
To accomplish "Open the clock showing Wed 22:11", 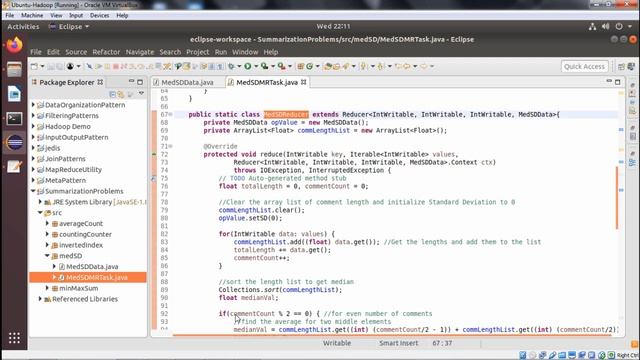I will (333, 26).
